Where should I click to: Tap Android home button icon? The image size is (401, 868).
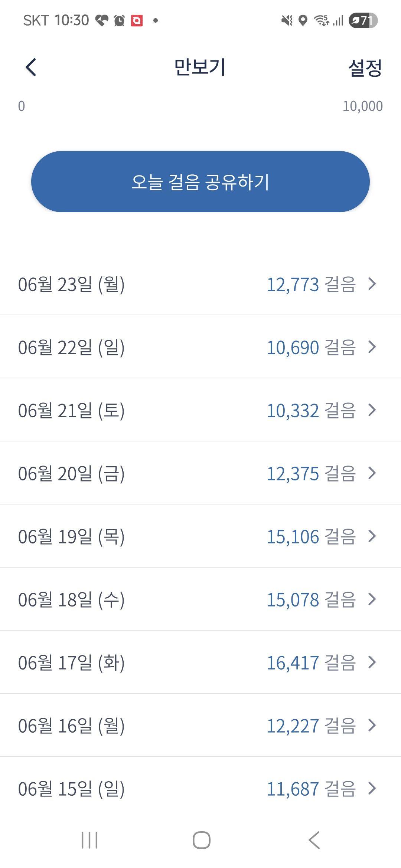(x=201, y=840)
